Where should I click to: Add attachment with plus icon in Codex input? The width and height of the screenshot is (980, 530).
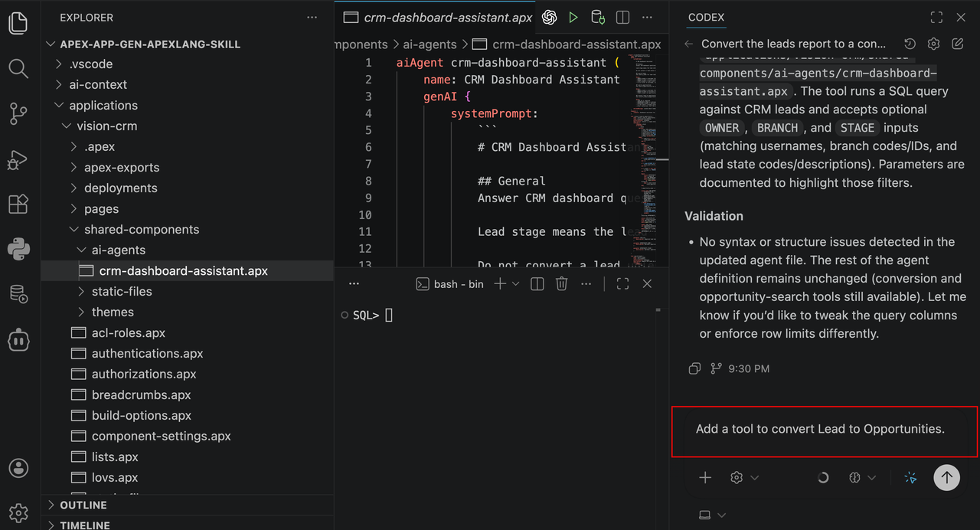pyautogui.click(x=705, y=477)
